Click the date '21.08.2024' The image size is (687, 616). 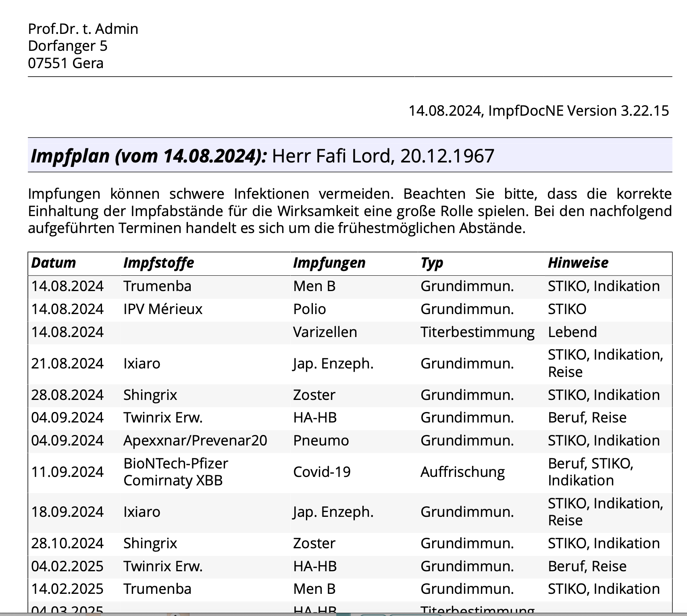pyautogui.click(x=67, y=364)
